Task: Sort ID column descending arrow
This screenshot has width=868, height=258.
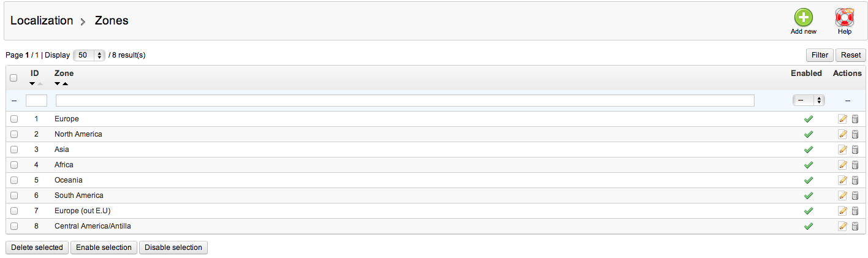Action: click(32, 84)
